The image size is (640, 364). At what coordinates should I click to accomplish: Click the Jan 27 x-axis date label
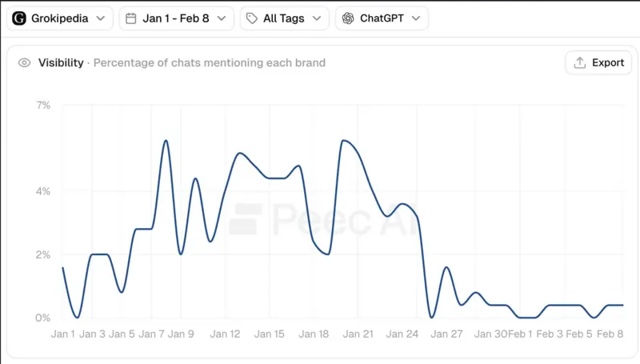click(447, 334)
